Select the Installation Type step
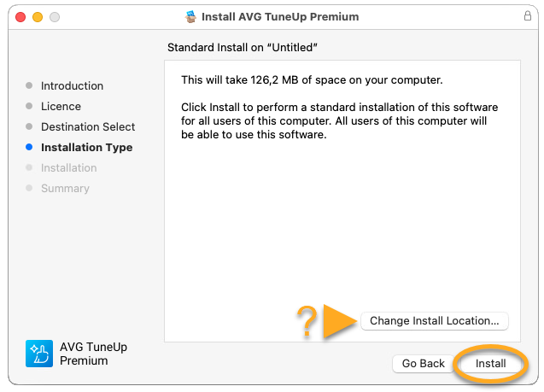The image size is (544, 392). click(86, 148)
